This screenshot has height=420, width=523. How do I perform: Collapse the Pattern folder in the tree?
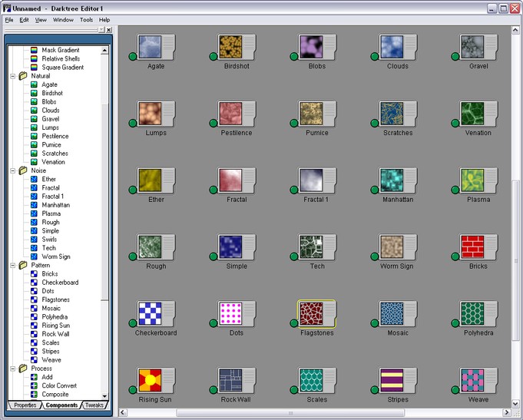point(13,266)
